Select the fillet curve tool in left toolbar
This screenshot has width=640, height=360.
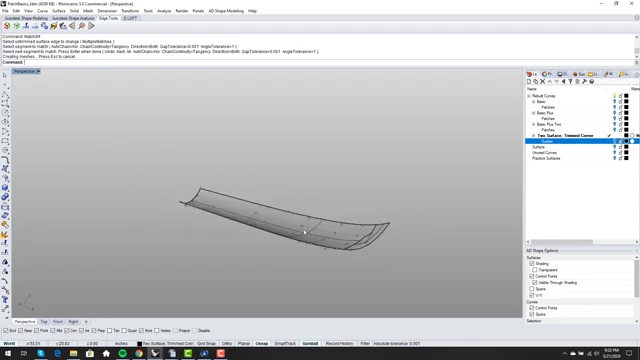[x=5, y=160]
